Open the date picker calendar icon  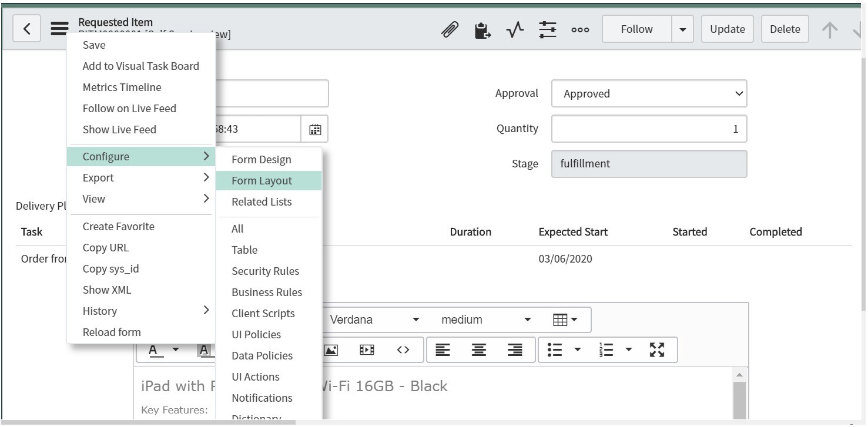click(315, 129)
